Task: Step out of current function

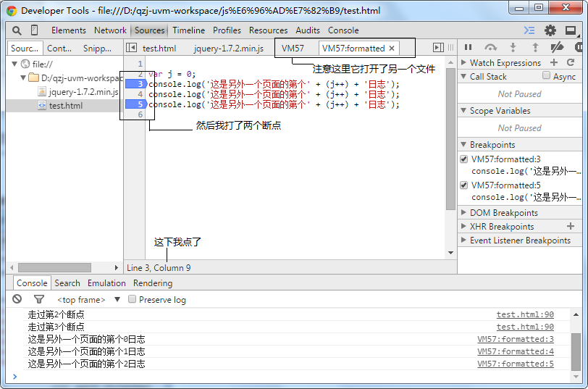Action: pos(535,47)
